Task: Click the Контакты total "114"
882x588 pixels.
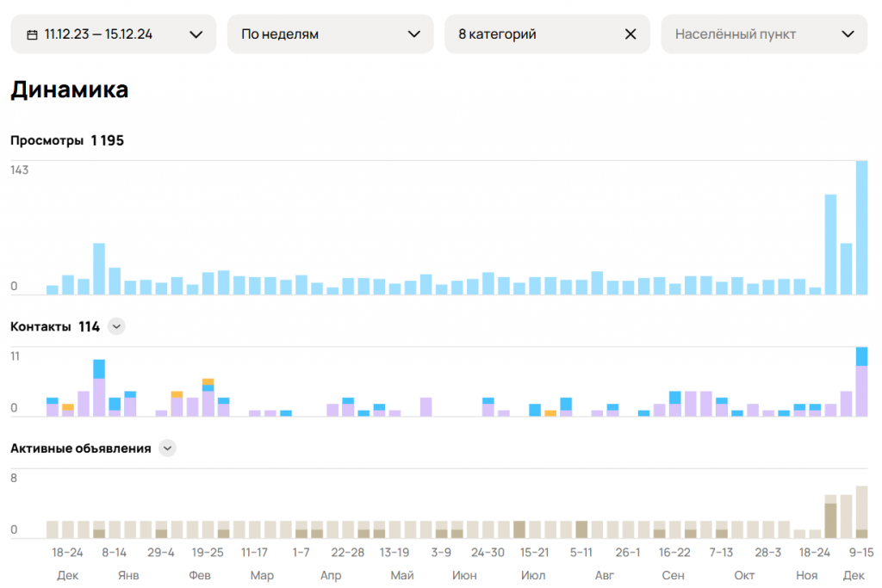Action: click(x=89, y=326)
